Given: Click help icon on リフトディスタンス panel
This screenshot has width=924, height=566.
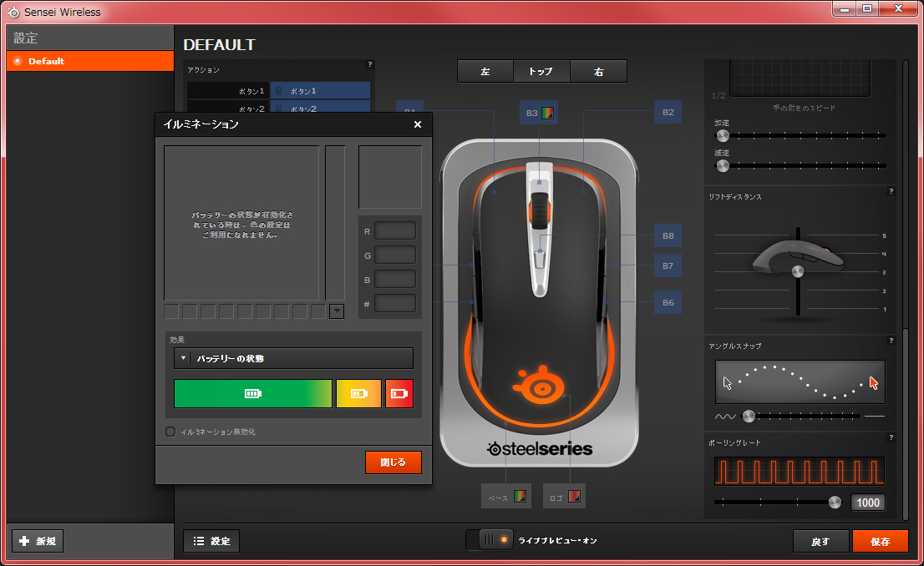Looking at the screenshot, I should point(891,191).
